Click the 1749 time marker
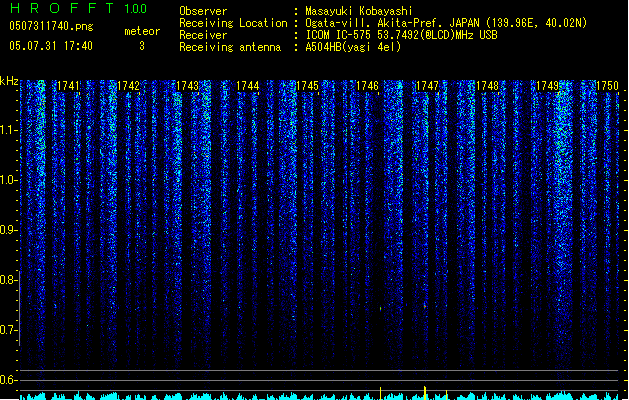The height and width of the screenshot is (400, 629). (548, 86)
